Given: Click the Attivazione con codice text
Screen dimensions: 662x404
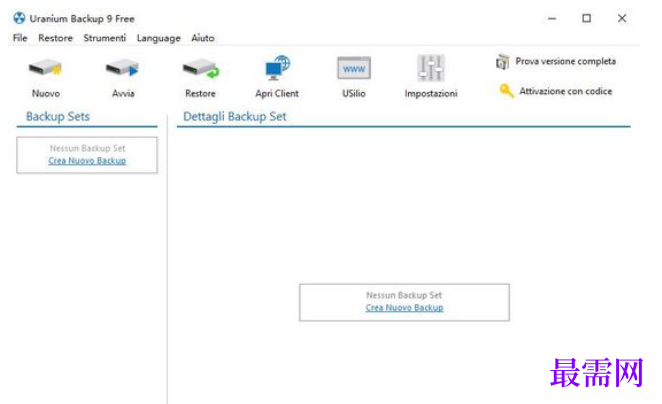Looking at the screenshot, I should tap(565, 91).
